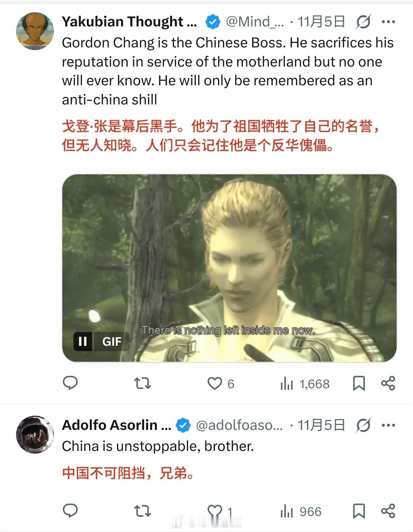View analytics showing 1,668 views

pos(304,384)
